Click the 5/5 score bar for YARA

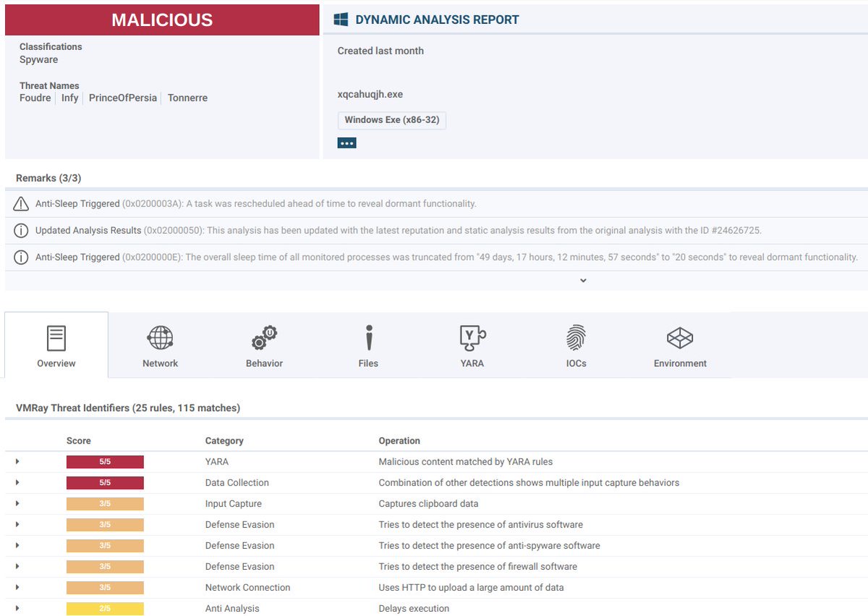[x=105, y=462]
